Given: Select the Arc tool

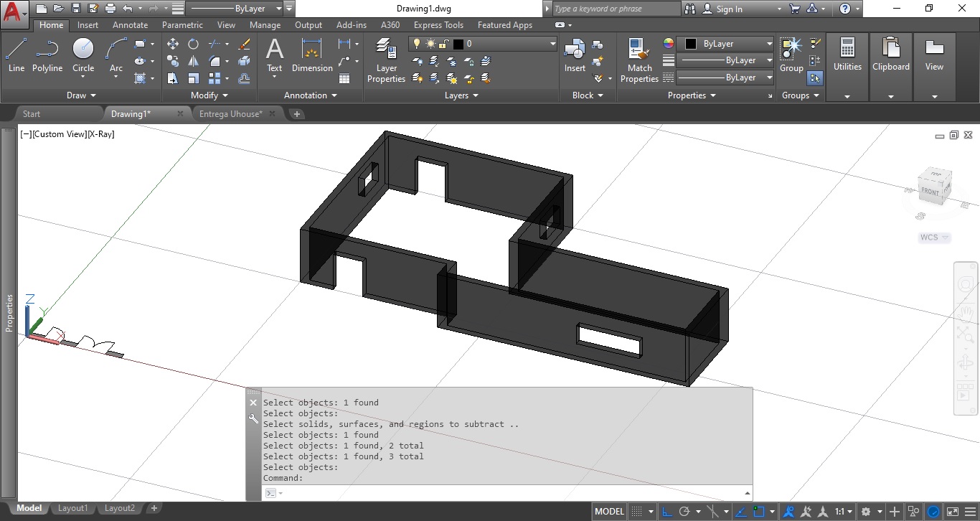Looking at the screenshot, I should tap(116, 55).
